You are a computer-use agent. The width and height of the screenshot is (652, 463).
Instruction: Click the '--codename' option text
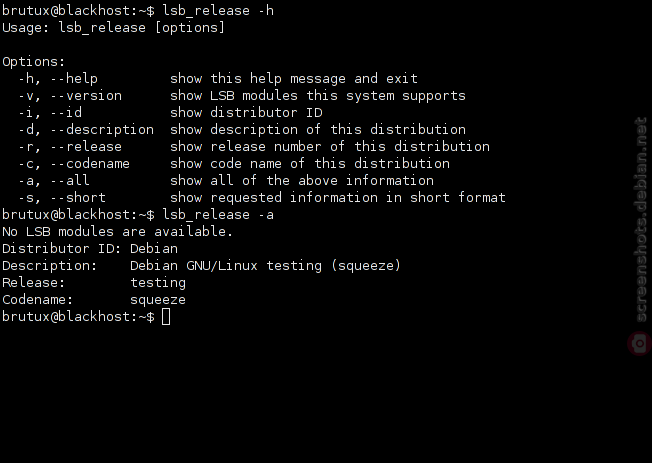pos(90,164)
